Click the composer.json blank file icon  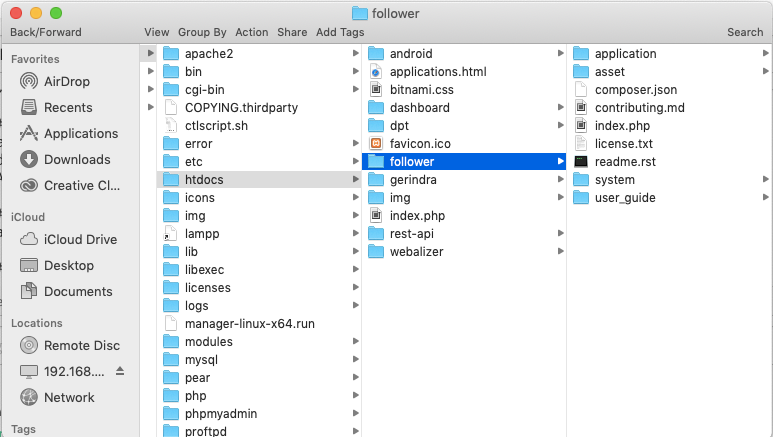tap(581, 89)
